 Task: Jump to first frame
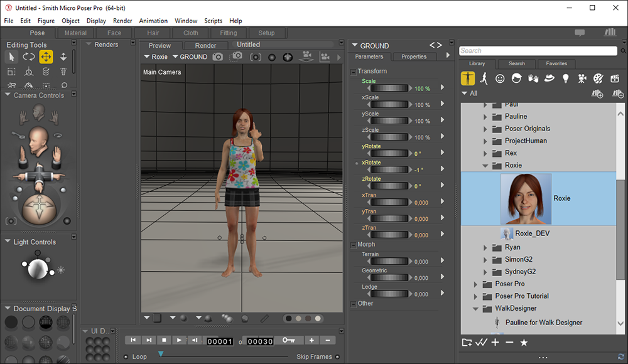click(x=133, y=340)
